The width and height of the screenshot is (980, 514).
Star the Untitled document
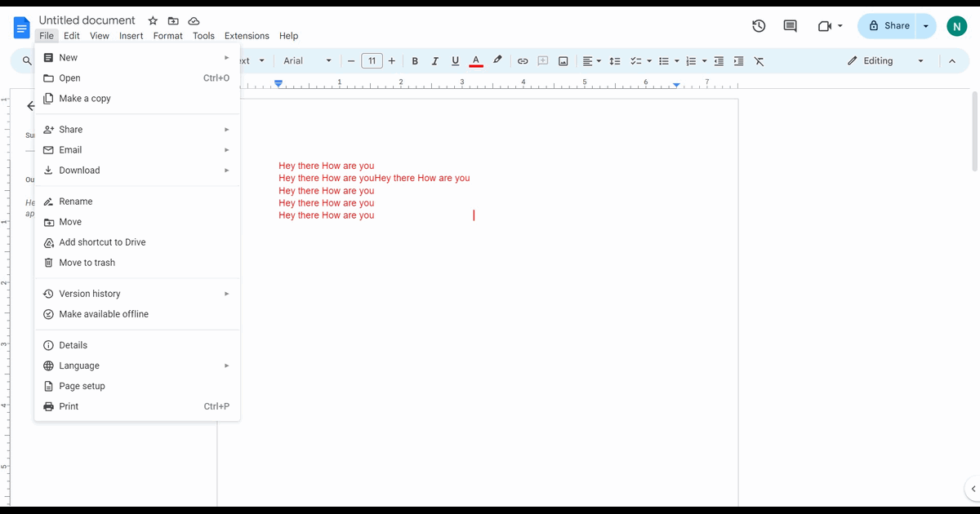(153, 20)
